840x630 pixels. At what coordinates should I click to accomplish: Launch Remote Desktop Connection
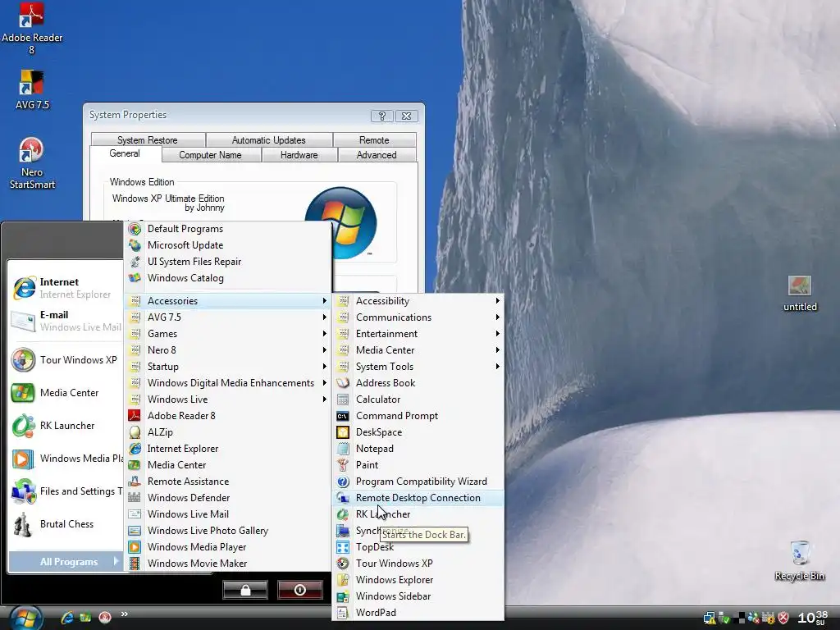point(418,498)
